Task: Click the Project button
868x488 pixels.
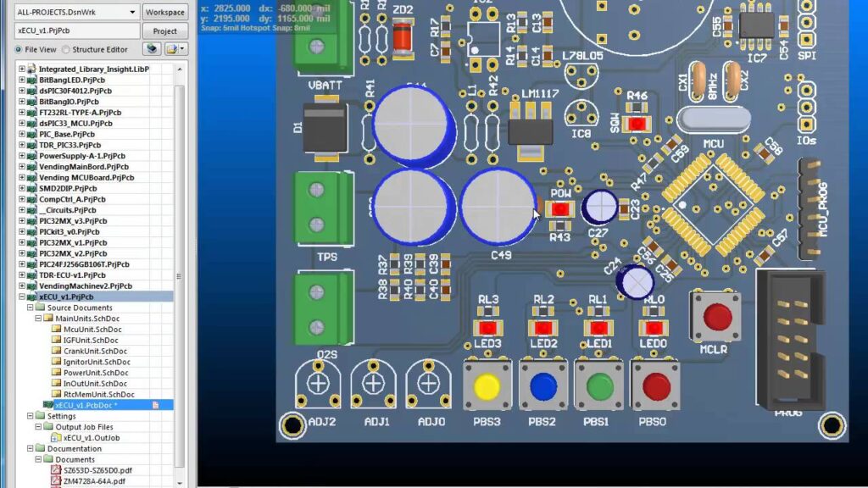Action: (165, 31)
